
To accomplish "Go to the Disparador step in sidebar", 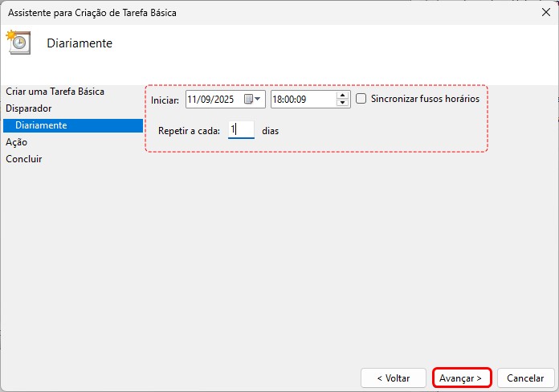I will (29, 108).
